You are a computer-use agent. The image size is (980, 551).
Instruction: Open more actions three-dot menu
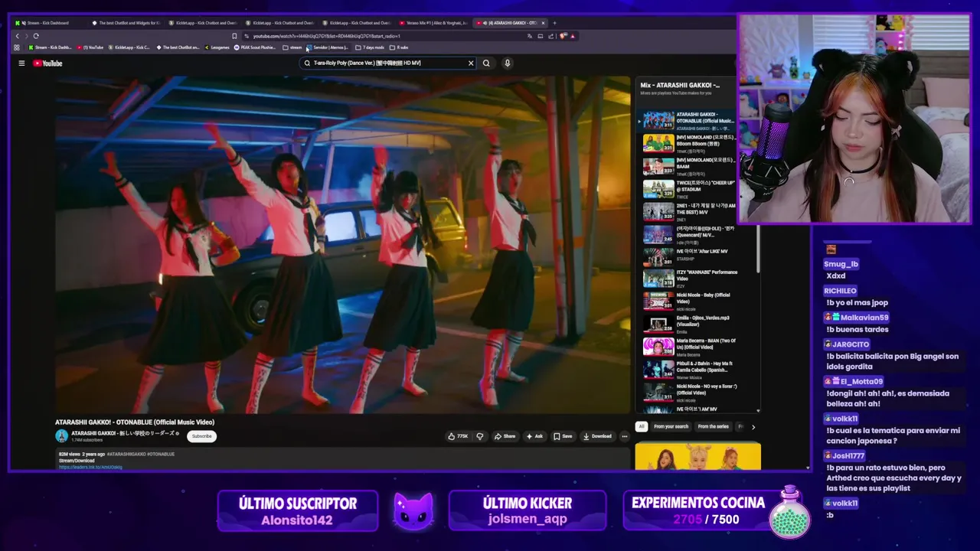[x=625, y=436]
